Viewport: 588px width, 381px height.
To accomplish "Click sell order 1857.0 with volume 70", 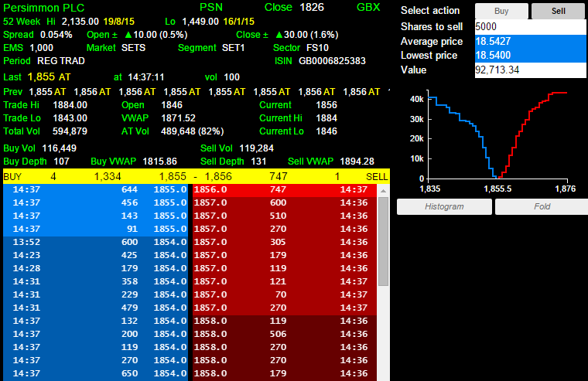I will [x=285, y=294].
